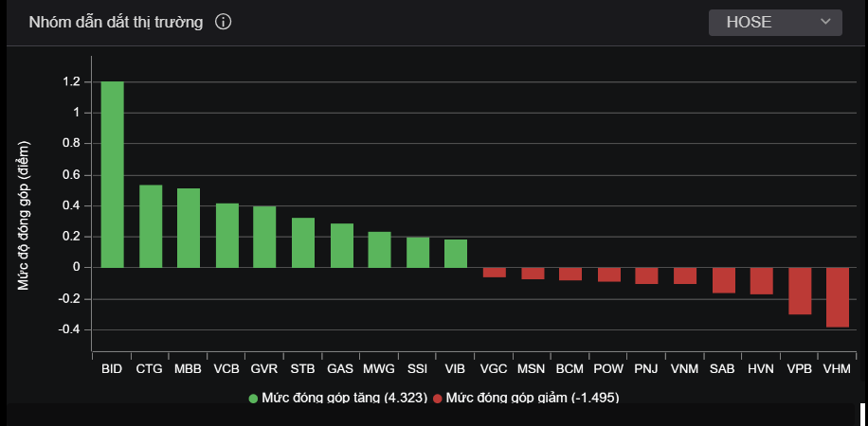Select the HVN negative bar
The image size is (868, 426).
coord(762,281)
